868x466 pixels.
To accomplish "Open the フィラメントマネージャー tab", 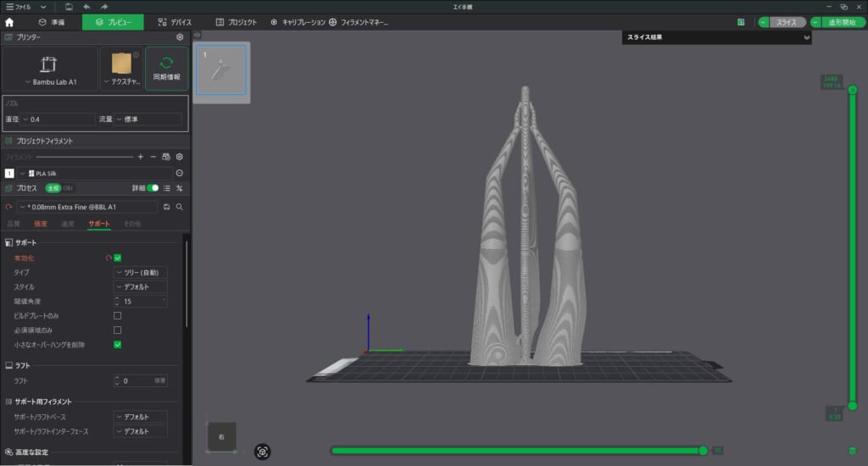I will coord(359,22).
